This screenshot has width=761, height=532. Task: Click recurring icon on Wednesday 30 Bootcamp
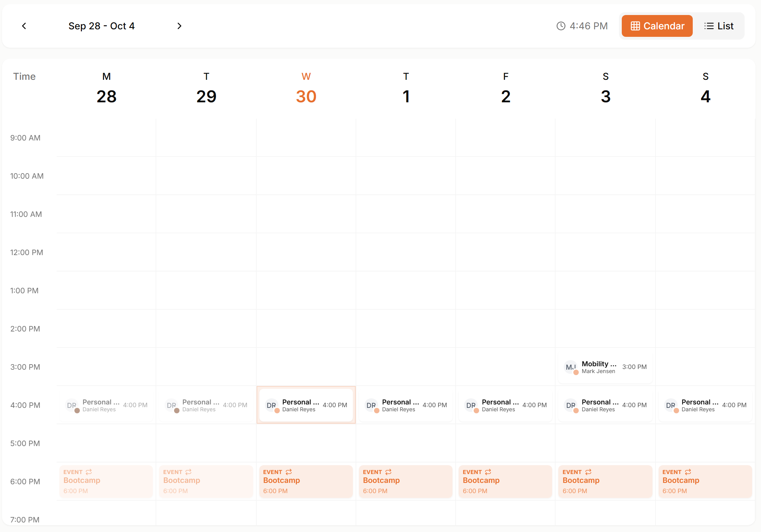[x=289, y=472]
